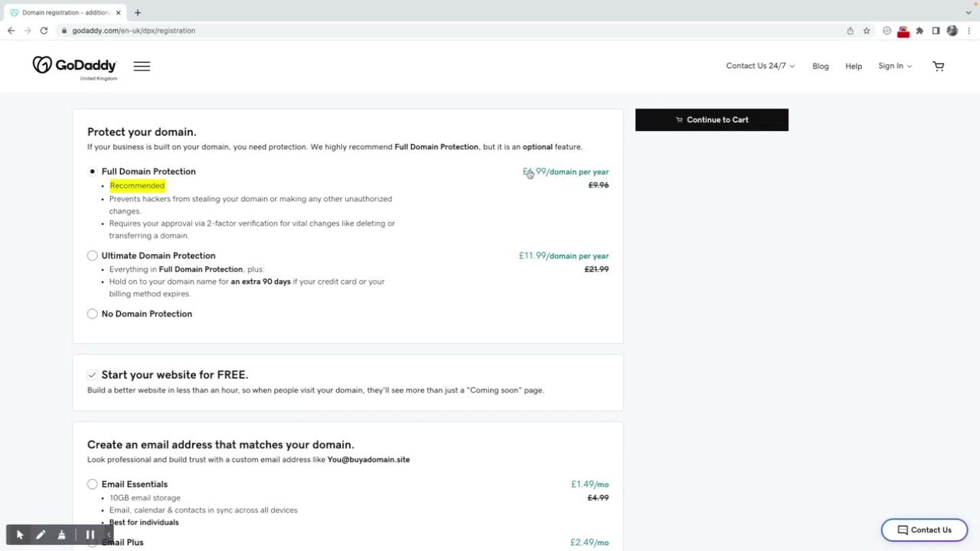This screenshot has height=551, width=980.
Task: Open the tab search chevron
Action: point(969,12)
